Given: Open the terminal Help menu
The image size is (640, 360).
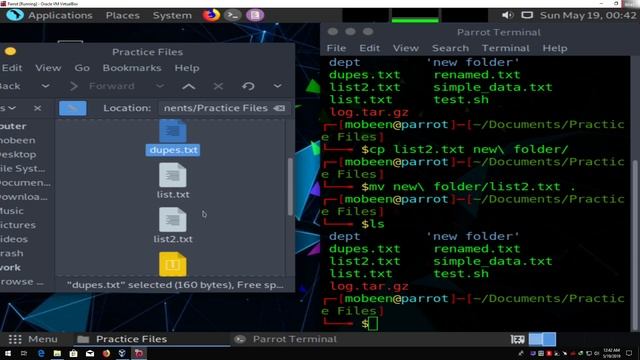Looking at the screenshot, I should [555, 48].
